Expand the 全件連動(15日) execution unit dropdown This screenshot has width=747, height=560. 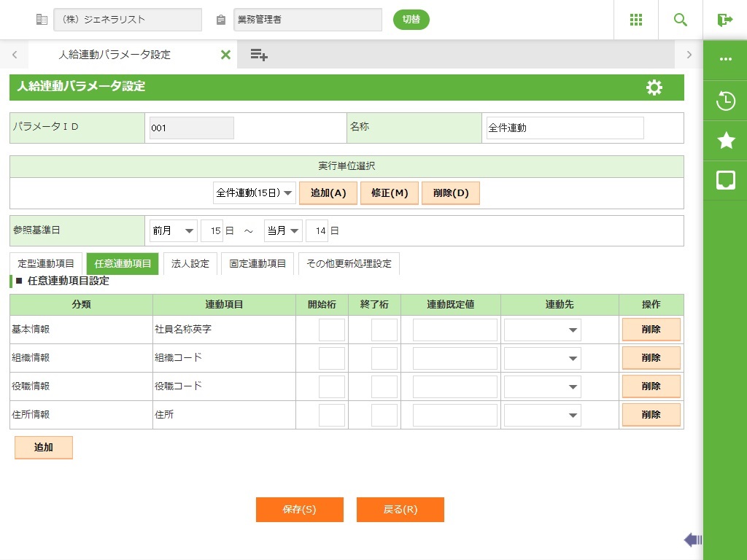pos(254,193)
